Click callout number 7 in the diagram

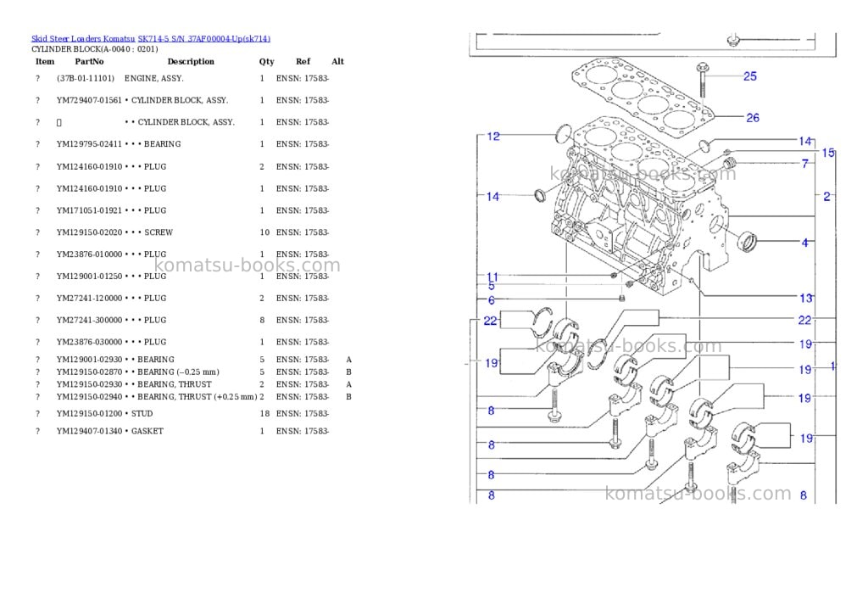point(805,164)
